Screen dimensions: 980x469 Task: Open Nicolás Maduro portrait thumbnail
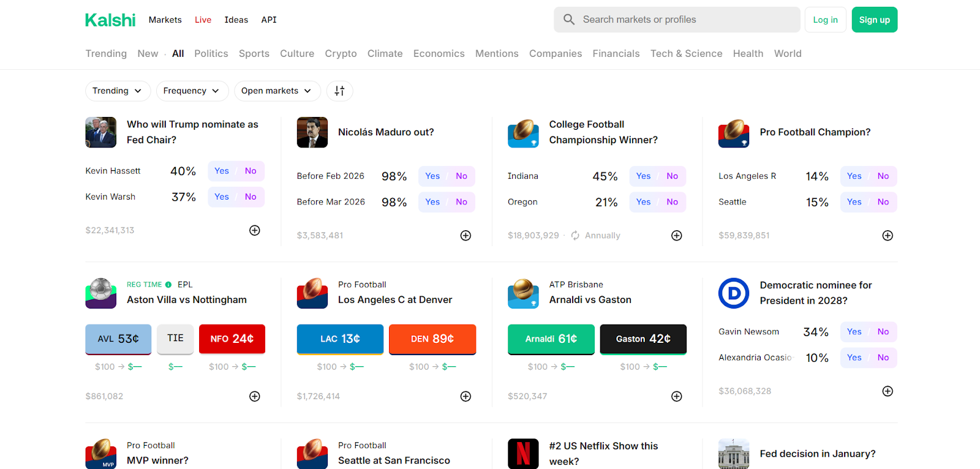[x=312, y=132]
